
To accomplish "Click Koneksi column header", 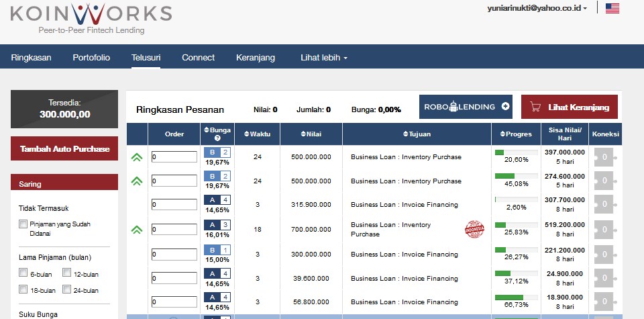I will [x=605, y=134].
